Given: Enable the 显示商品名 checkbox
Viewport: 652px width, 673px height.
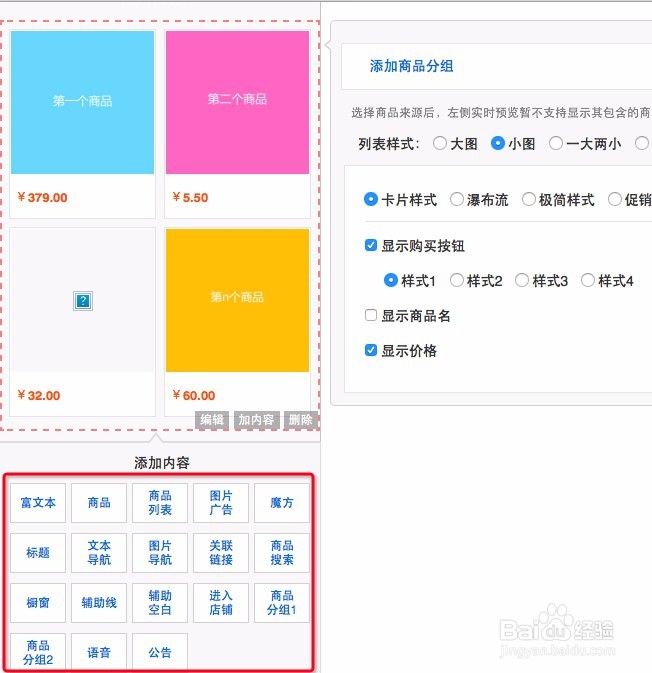Looking at the screenshot, I should point(371,315).
